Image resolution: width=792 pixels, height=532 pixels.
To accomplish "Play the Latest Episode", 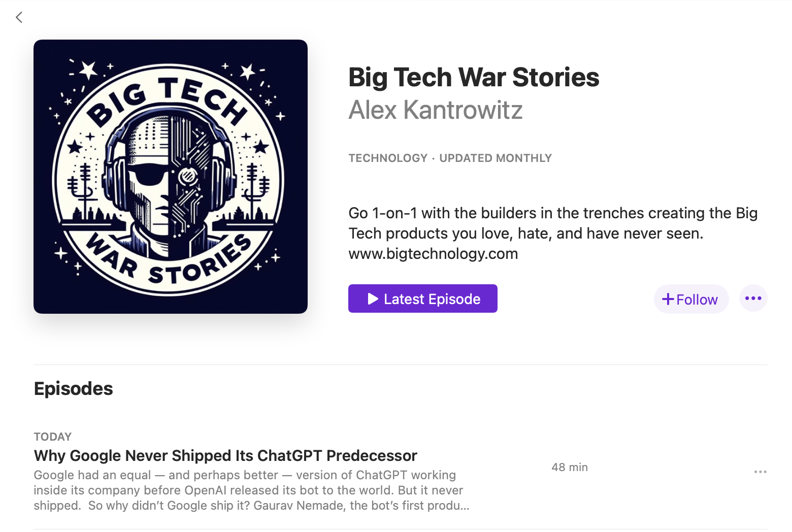I will click(x=422, y=298).
